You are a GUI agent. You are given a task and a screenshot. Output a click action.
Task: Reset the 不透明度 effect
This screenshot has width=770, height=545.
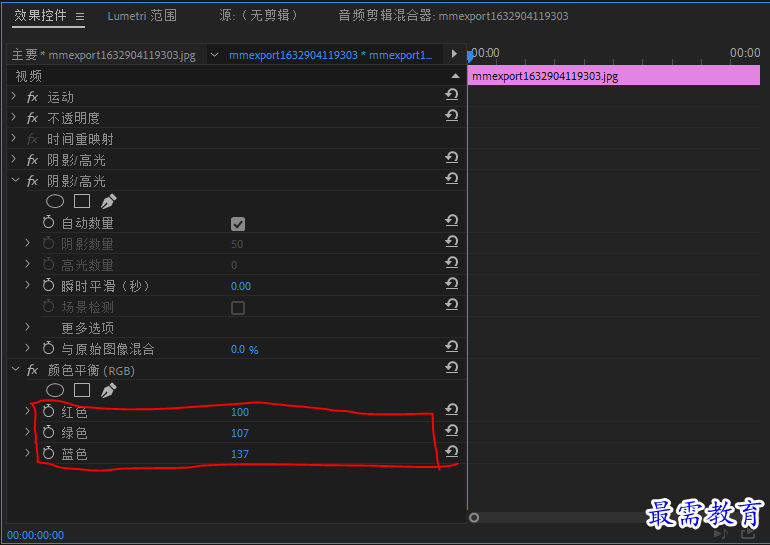(x=452, y=115)
